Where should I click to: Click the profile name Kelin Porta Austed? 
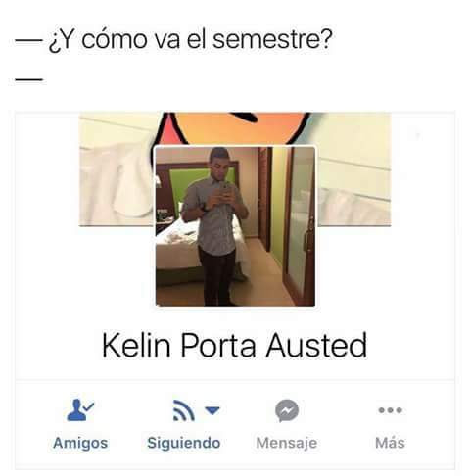pyautogui.click(x=235, y=345)
